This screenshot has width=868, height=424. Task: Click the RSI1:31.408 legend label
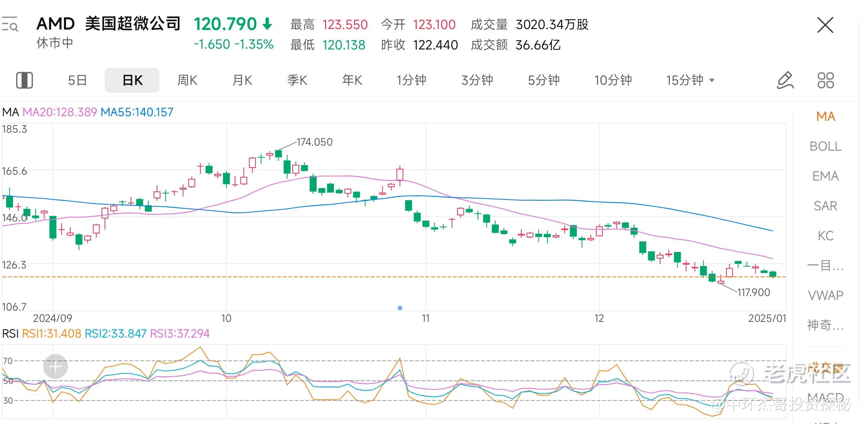click(x=51, y=334)
